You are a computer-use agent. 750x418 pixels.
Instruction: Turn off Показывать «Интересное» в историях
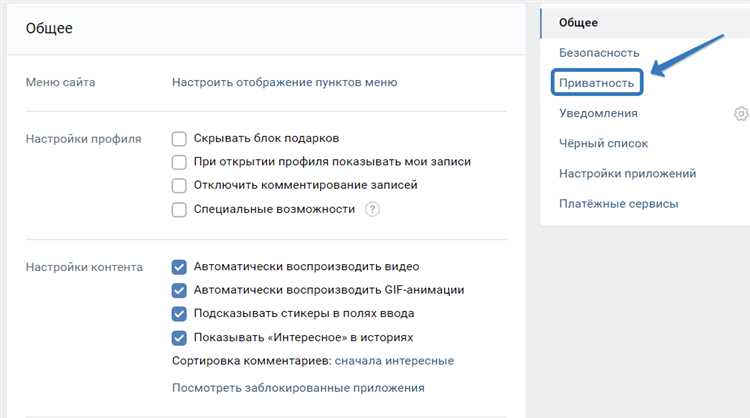pyautogui.click(x=179, y=338)
